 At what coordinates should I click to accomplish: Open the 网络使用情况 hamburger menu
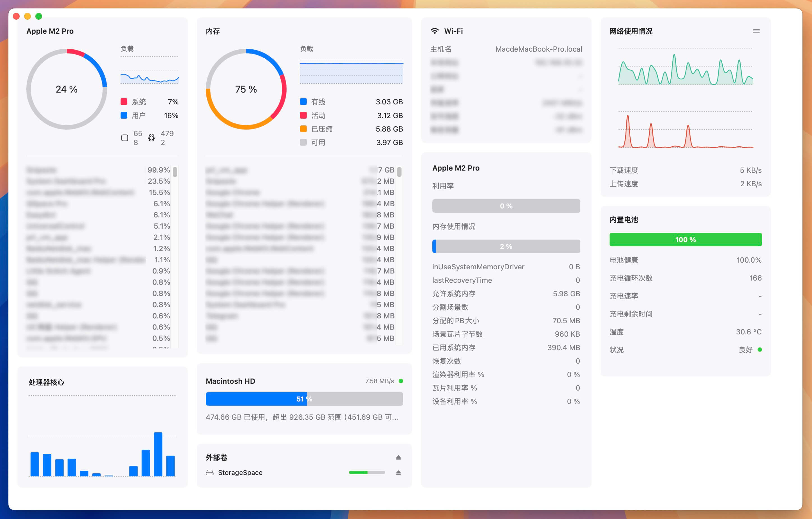pos(756,31)
